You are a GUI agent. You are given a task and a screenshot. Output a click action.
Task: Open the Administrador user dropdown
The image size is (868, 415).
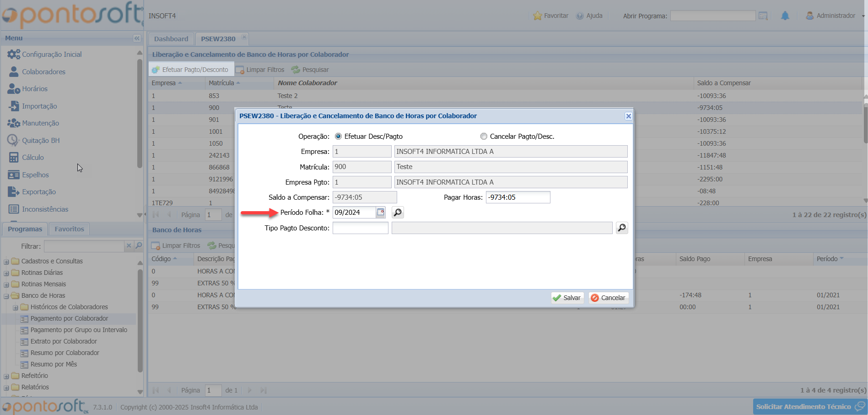pos(835,16)
